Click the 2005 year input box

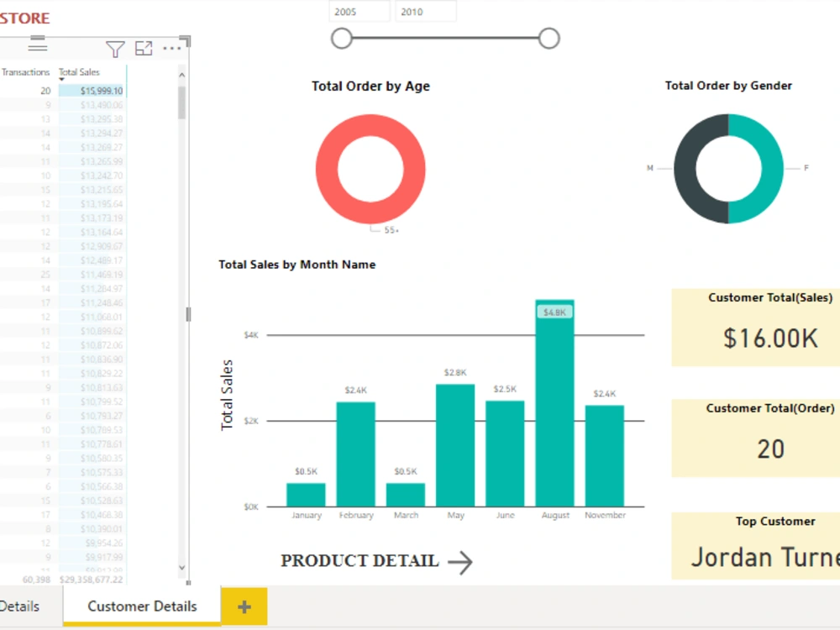click(359, 11)
